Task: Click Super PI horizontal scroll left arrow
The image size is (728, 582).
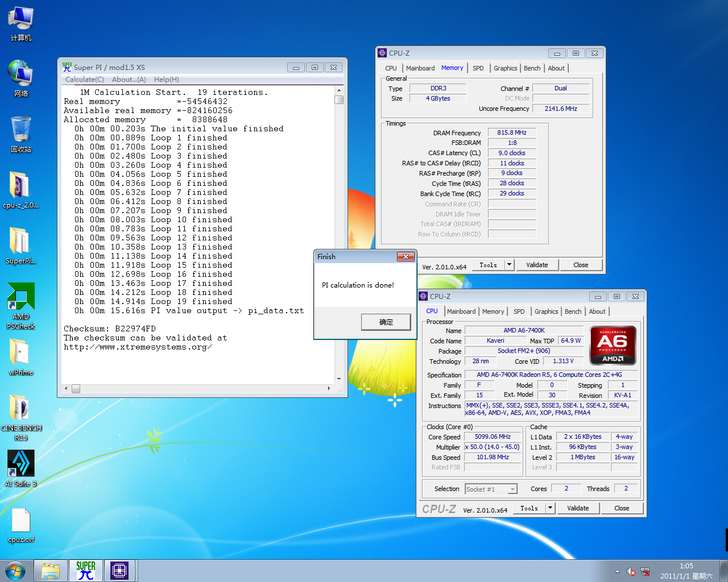Action: pos(67,388)
